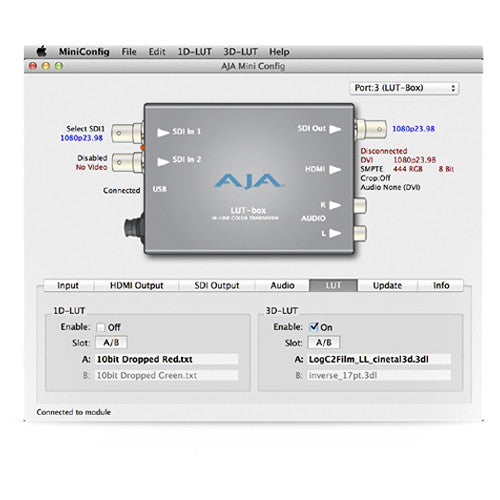Viewport: 500px width, 500px height.
Task: Select inverse_17pt.3dl slot B field
Action: tap(379, 375)
